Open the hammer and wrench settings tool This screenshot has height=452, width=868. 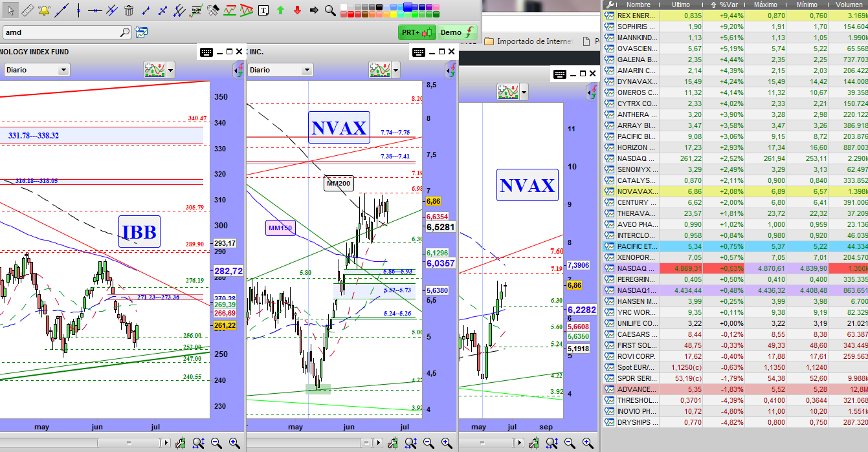(x=213, y=10)
